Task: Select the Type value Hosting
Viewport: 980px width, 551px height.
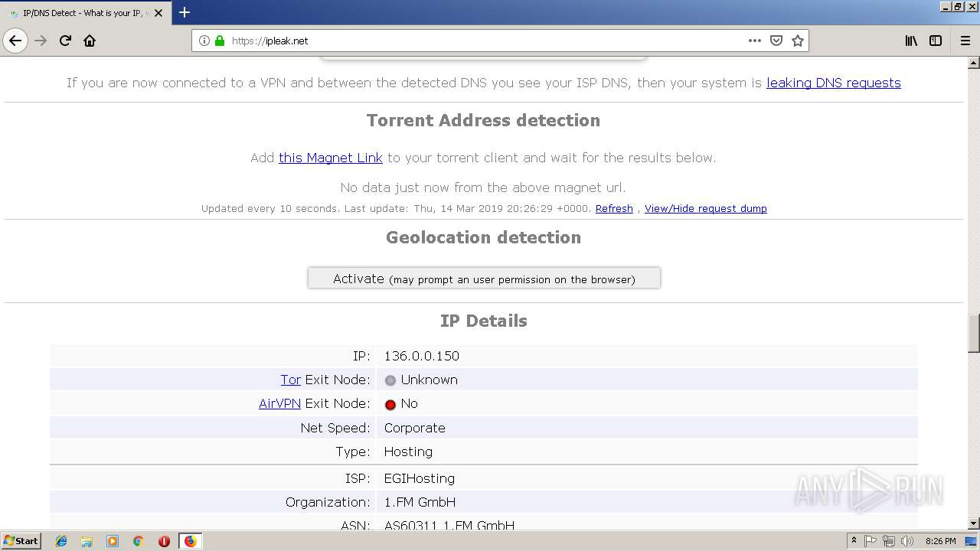Action: [x=408, y=452]
